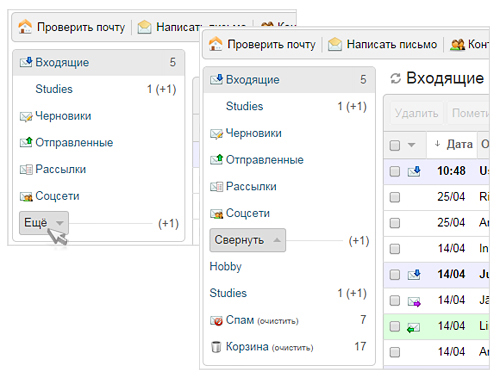Open the Hobby folder

click(x=225, y=267)
